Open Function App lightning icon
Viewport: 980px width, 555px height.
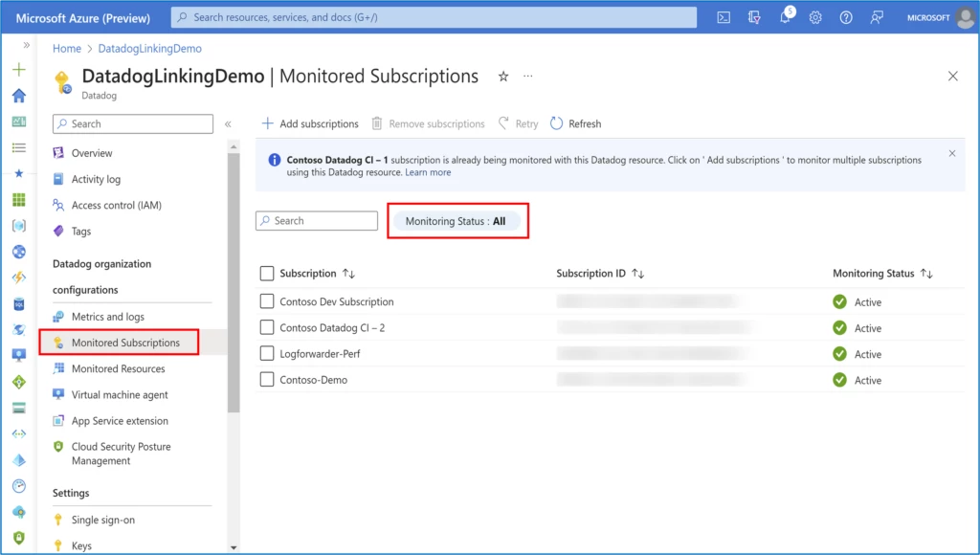19,277
